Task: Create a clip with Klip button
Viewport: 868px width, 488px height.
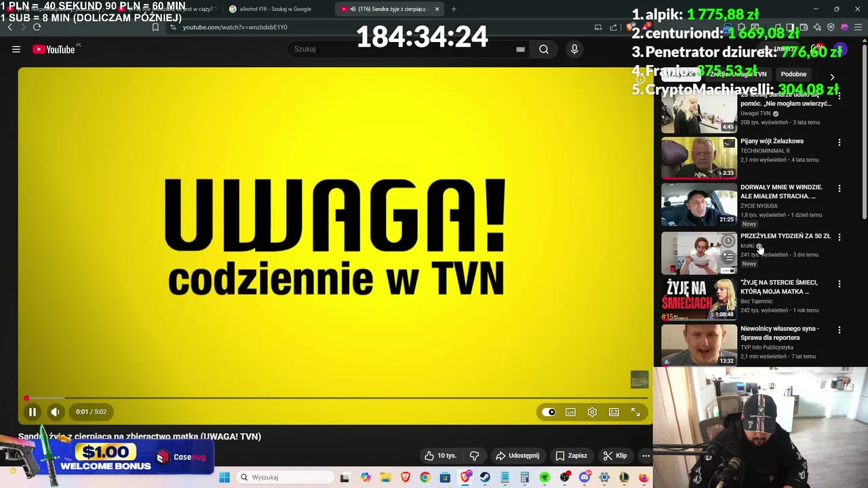Action: tap(615, 455)
